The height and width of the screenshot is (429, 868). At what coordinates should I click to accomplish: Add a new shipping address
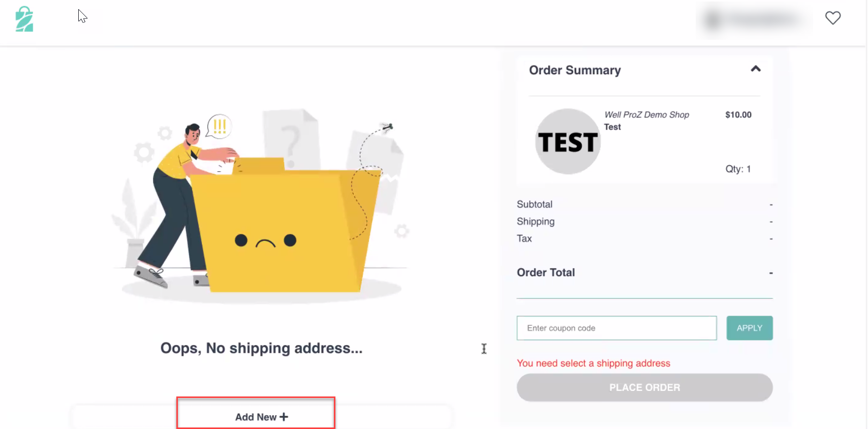256,417
